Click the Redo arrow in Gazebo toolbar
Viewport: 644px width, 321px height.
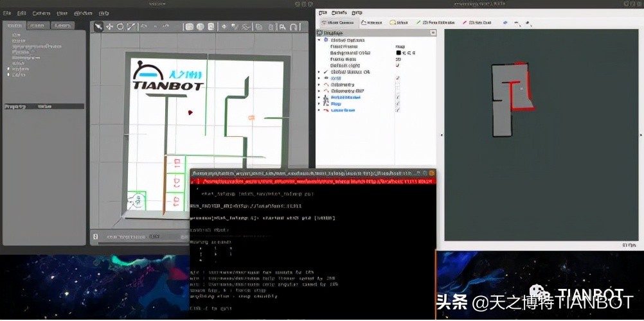(165, 27)
